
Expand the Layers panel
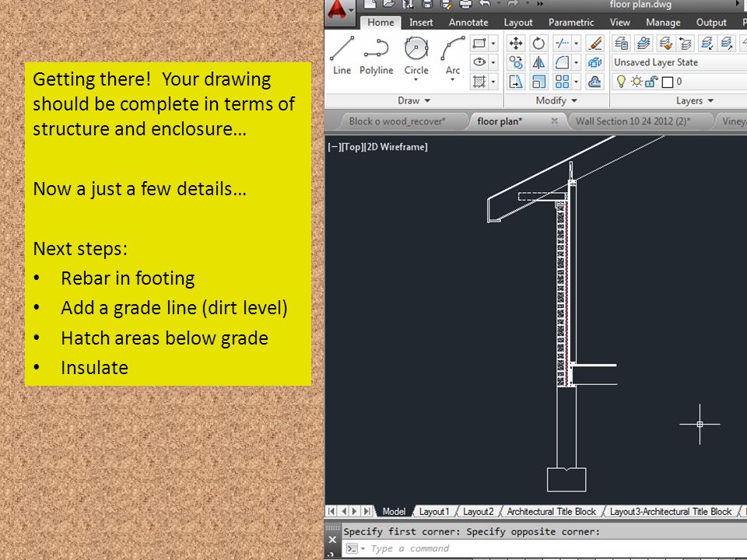695,100
